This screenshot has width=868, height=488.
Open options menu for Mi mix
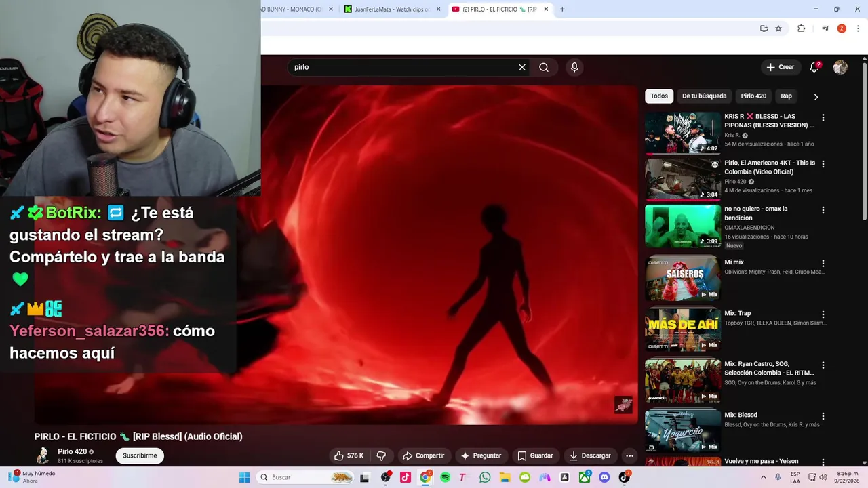823,263
